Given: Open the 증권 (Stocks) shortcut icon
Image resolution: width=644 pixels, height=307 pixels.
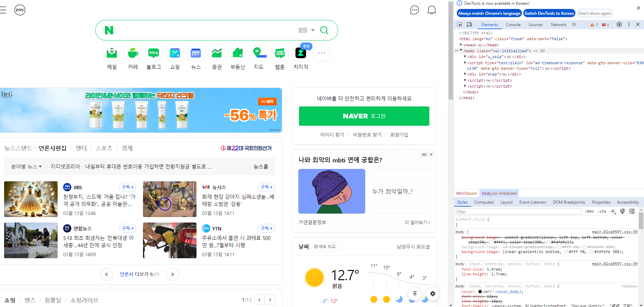Looking at the screenshot, I should pos(217,53).
